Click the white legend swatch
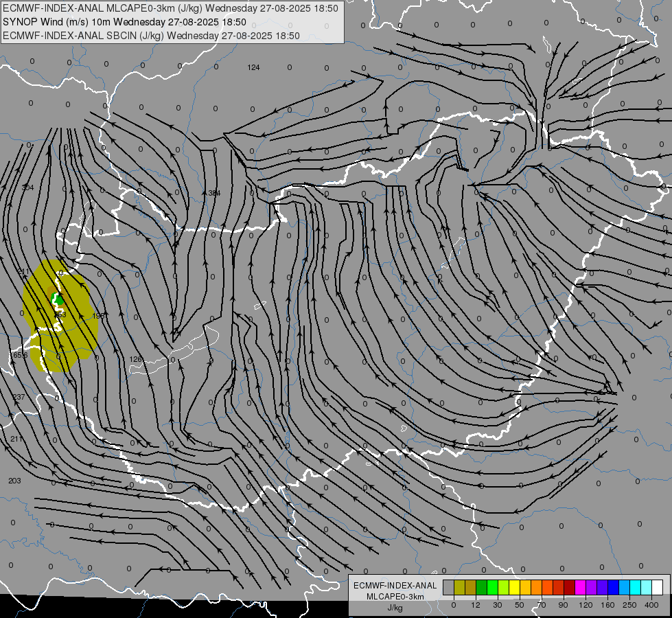 [x=658, y=587]
